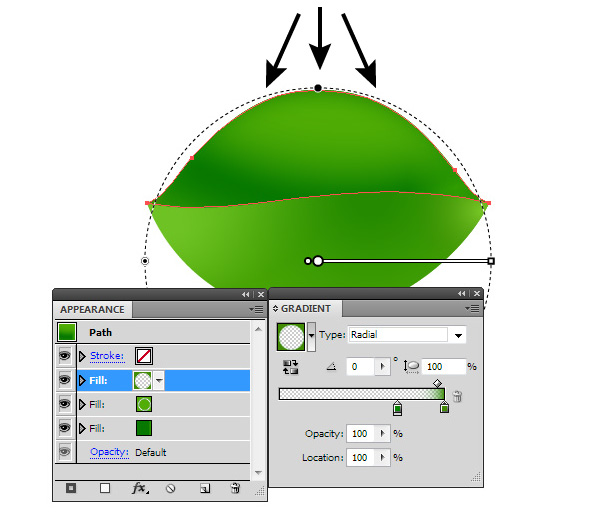This screenshot has width=600, height=518.
Task: Open the Gradient panel flyout menu
Action: (475, 310)
